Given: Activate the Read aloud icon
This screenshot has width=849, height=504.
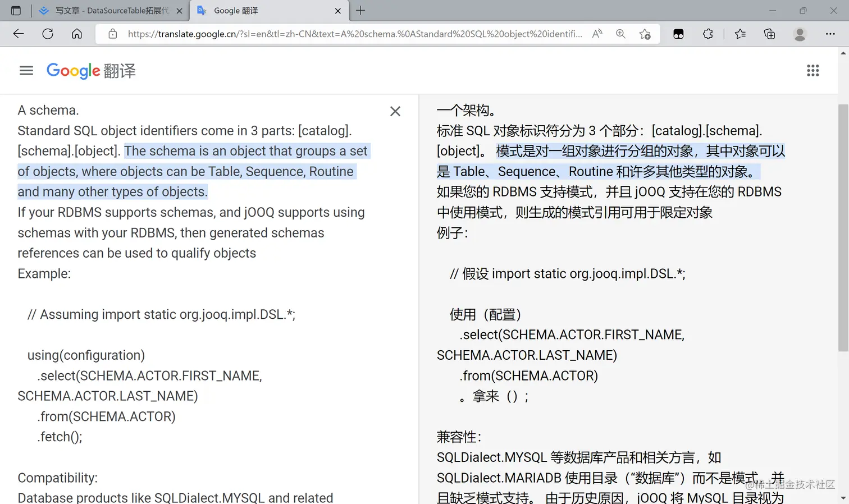Looking at the screenshot, I should coord(597,34).
